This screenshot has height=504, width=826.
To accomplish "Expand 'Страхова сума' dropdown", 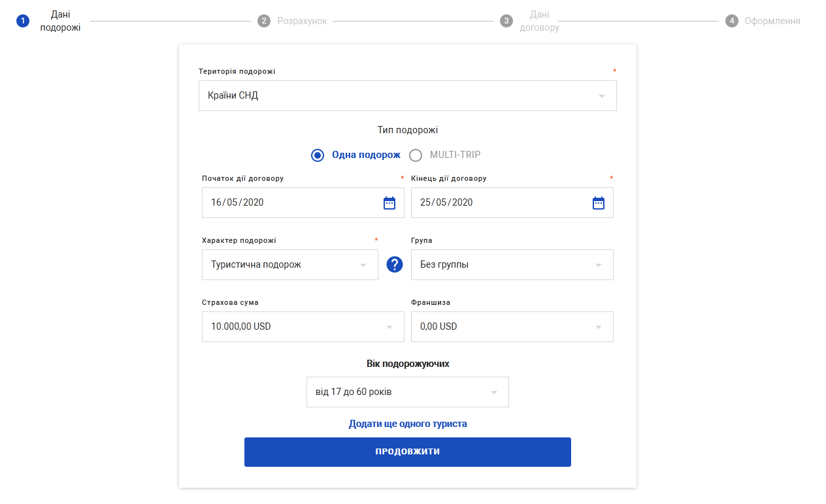I will 303,326.
